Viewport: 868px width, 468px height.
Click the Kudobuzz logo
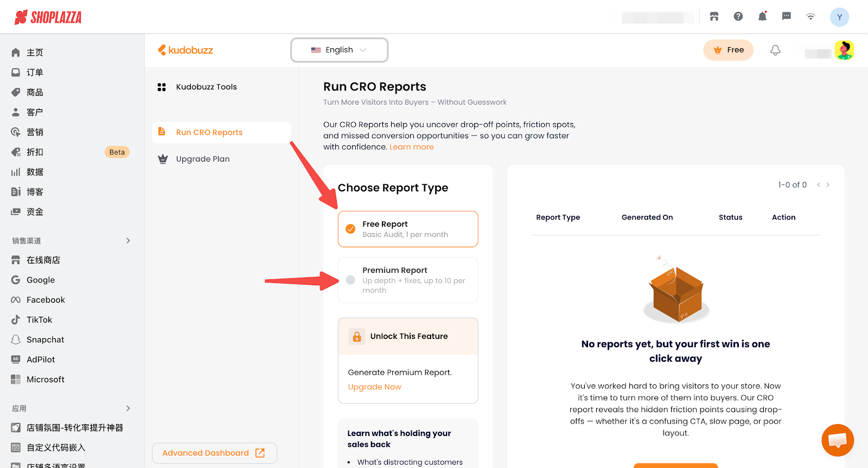tap(186, 50)
